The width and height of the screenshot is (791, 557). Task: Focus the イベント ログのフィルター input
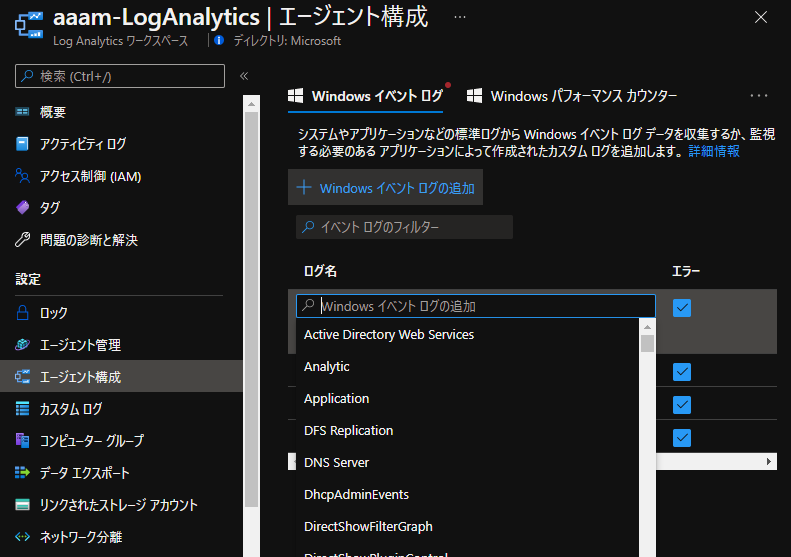click(405, 227)
